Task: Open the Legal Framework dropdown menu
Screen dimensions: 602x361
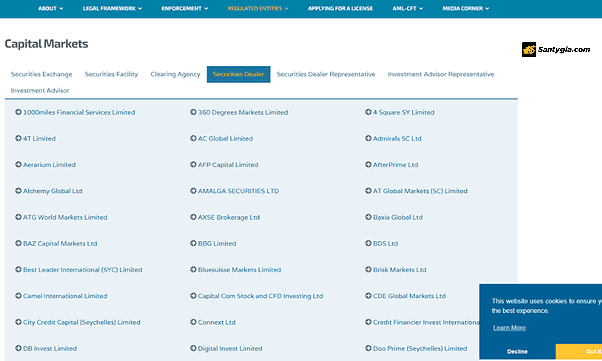Action: (112, 8)
